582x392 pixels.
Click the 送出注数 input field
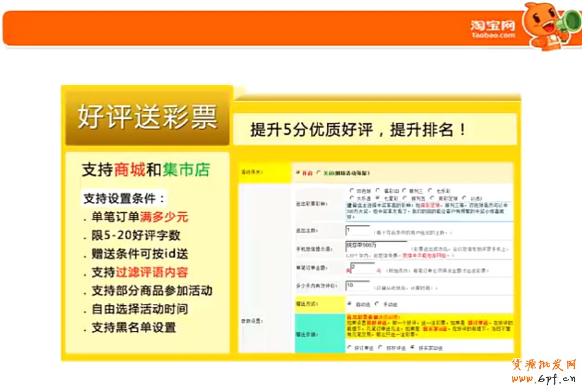(x=357, y=231)
